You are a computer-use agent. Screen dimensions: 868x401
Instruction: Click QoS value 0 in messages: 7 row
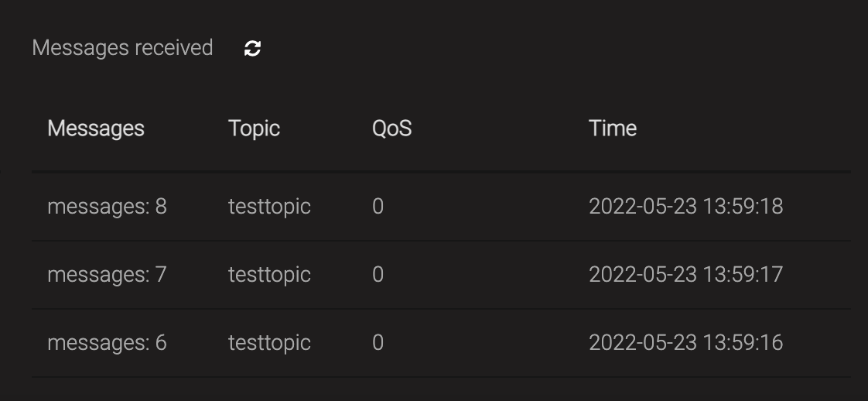pyautogui.click(x=378, y=275)
